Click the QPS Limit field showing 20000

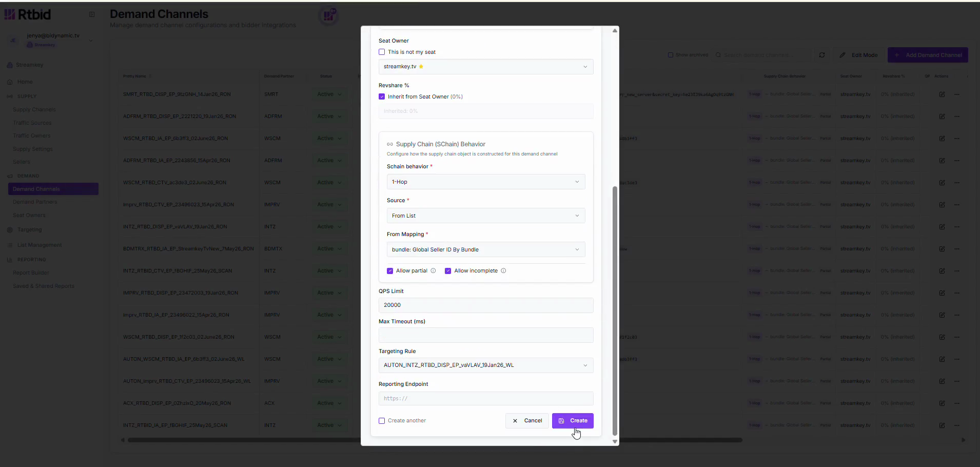pyautogui.click(x=486, y=305)
